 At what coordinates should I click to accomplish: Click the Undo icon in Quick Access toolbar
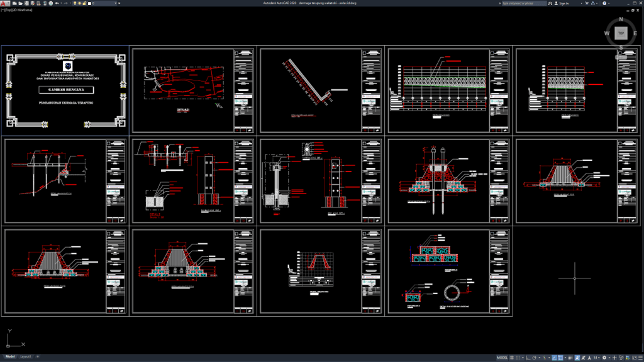click(57, 4)
